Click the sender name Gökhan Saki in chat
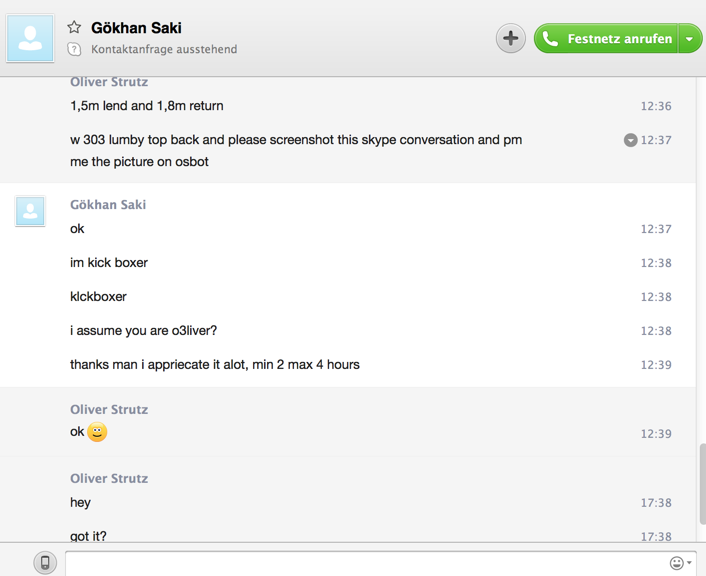 tap(108, 205)
